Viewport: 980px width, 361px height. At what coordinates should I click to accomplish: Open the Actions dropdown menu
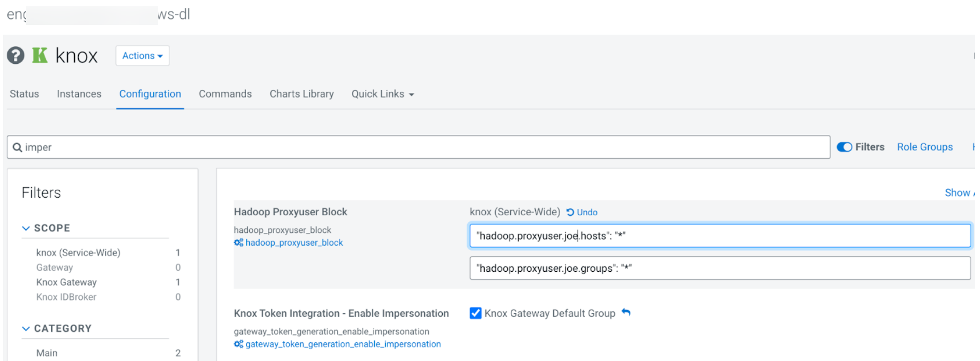tap(142, 55)
